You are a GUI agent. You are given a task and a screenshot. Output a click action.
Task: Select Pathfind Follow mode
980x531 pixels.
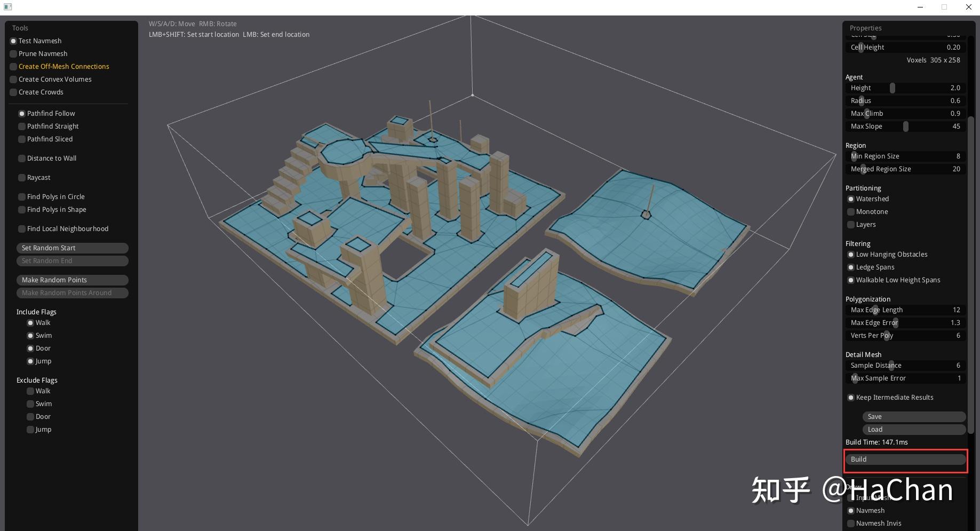click(x=46, y=114)
